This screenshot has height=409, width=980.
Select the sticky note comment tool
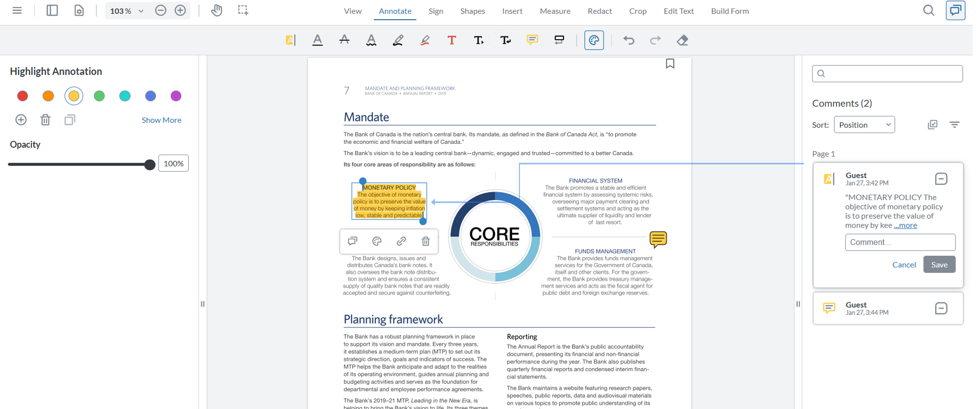(x=532, y=40)
